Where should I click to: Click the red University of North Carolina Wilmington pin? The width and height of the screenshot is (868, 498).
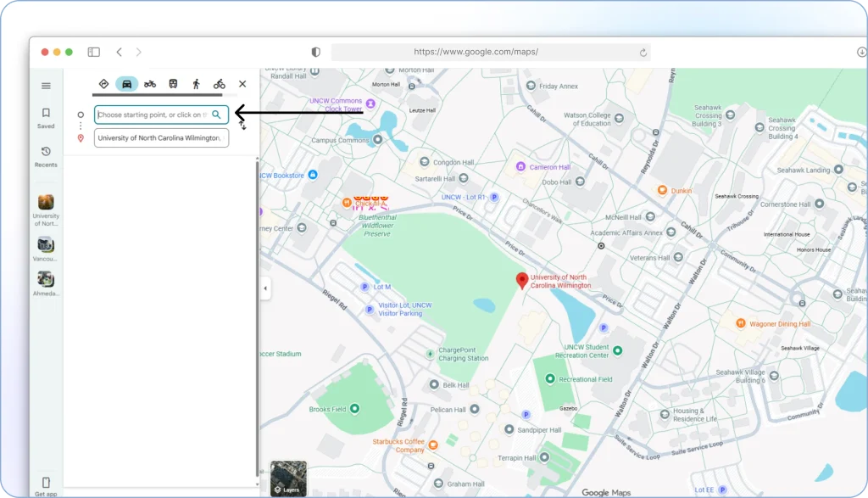(521, 280)
